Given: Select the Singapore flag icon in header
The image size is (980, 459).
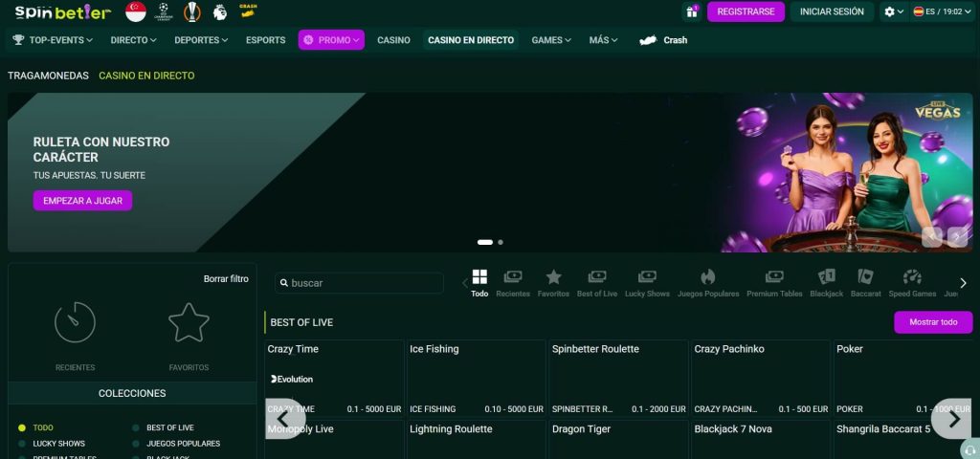Looking at the screenshot, I should coord(136,11).
